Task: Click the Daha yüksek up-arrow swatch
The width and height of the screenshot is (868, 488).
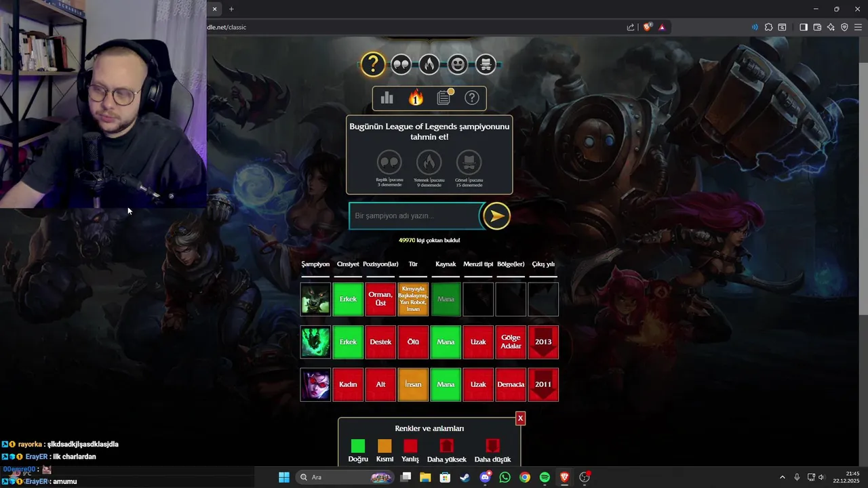Action: click(x=446, y=446)
